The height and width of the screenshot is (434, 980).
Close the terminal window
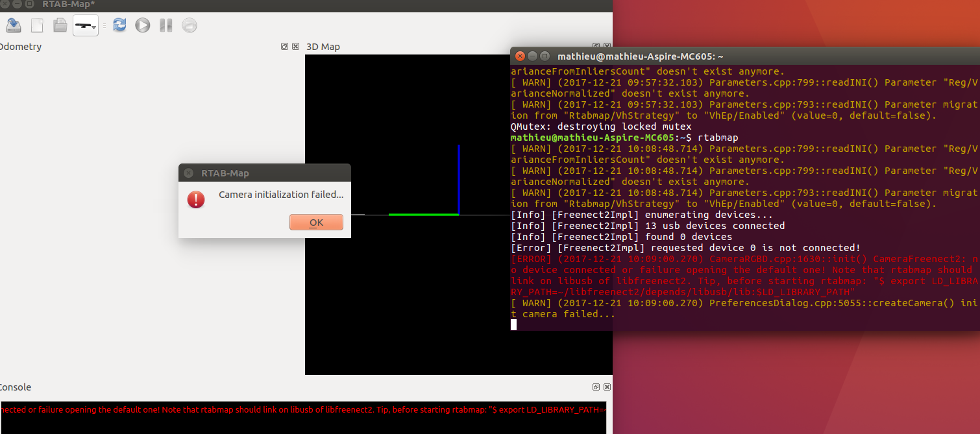click(x=520, y=56)
